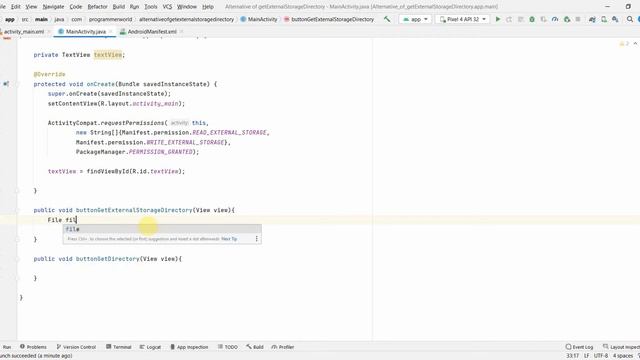Viewport: 640px width, 360px height.
Task: Open the Layout Inspector tool window
Action: pyautogui.click(x=621, y=347)
